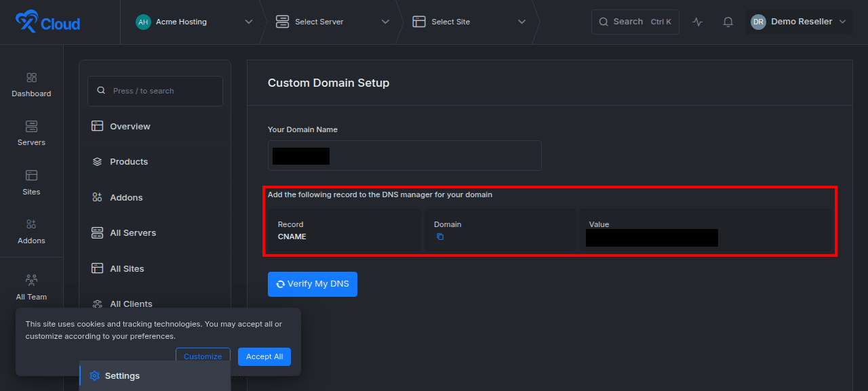868x391 pixels.
Task: Click the Settings gear icon
Action: pyautogui.click(x=94, y=376)
